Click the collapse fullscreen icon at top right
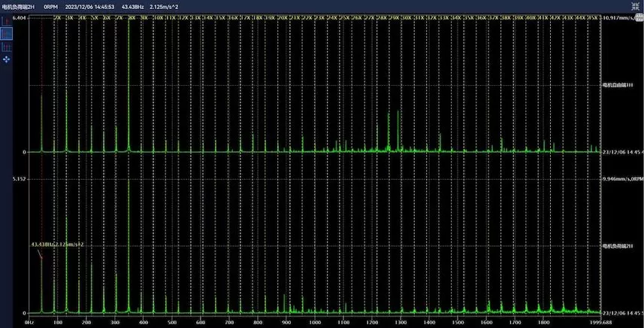 636,5
